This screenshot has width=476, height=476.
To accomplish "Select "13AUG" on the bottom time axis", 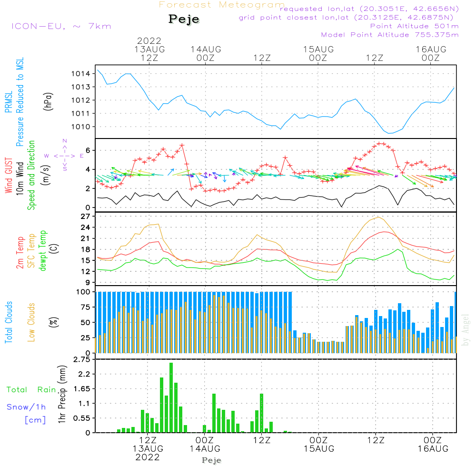I will click(148, 449).
